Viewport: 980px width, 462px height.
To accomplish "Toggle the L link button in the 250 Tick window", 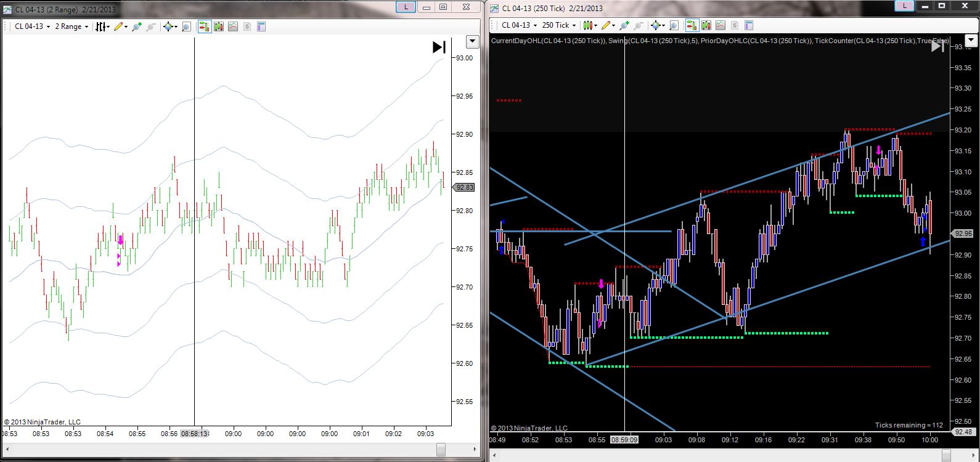I will click(x=904, y=6).
